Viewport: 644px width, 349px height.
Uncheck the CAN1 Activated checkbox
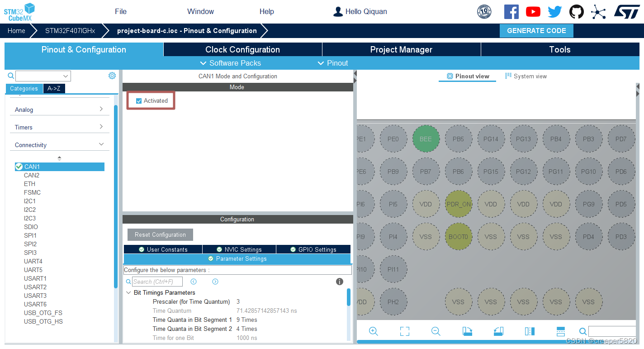(x=139, y=101)
